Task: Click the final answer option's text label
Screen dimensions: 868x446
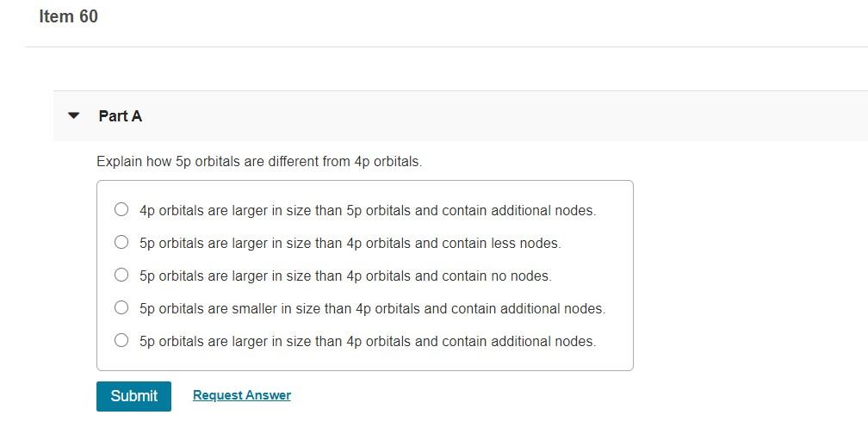Action: [368, 341]
